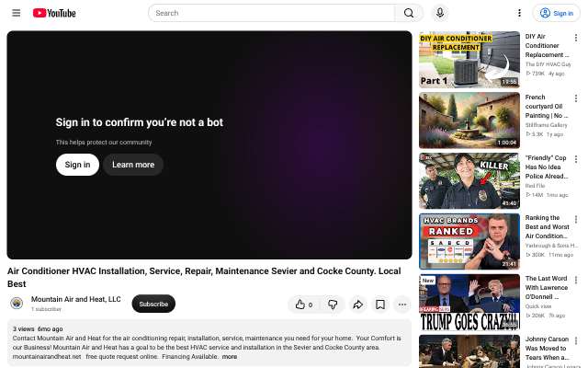The width and height of the screenshot is (588, 368).
Task: Click title 'French courtyard Oil Painting'
Action: (547, 107)
